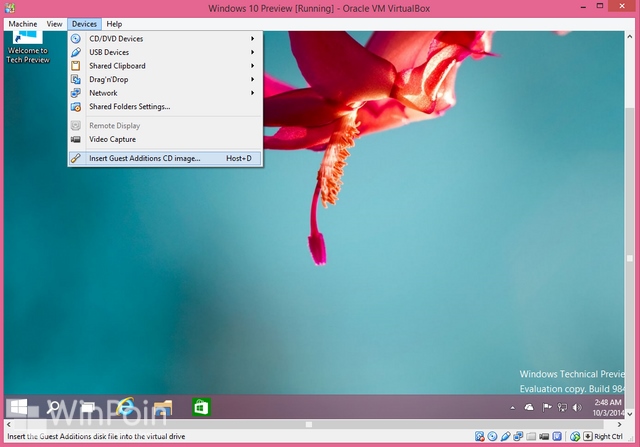Open the Store app on taskbar
The image size is (640, 447).
pos(202,407)
